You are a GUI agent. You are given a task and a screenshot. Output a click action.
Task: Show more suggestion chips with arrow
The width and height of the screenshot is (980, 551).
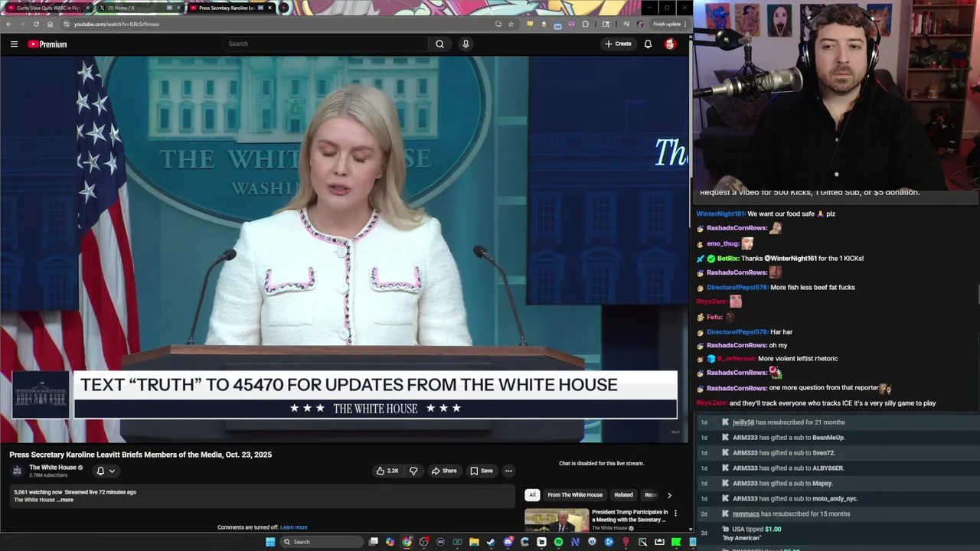669,495
